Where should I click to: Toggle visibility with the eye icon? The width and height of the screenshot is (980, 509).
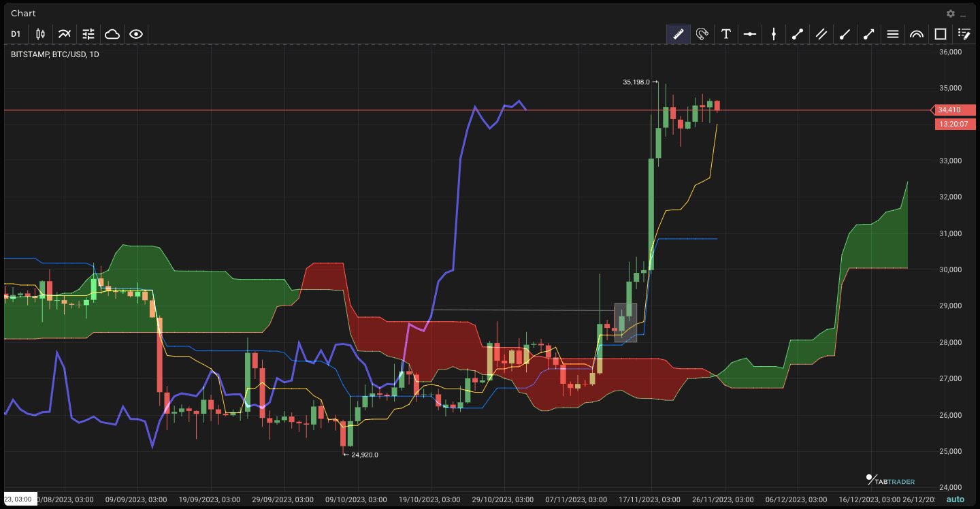coord(136,34)
